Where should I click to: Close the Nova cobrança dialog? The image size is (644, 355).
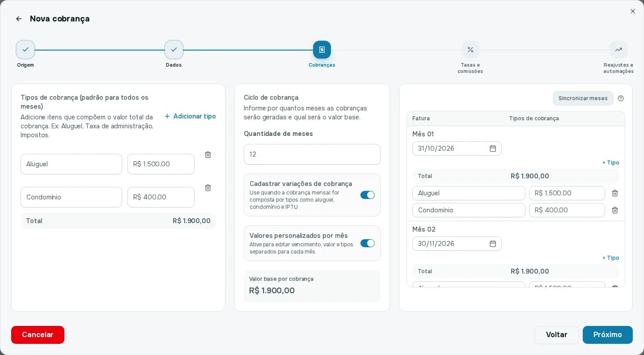633,11
